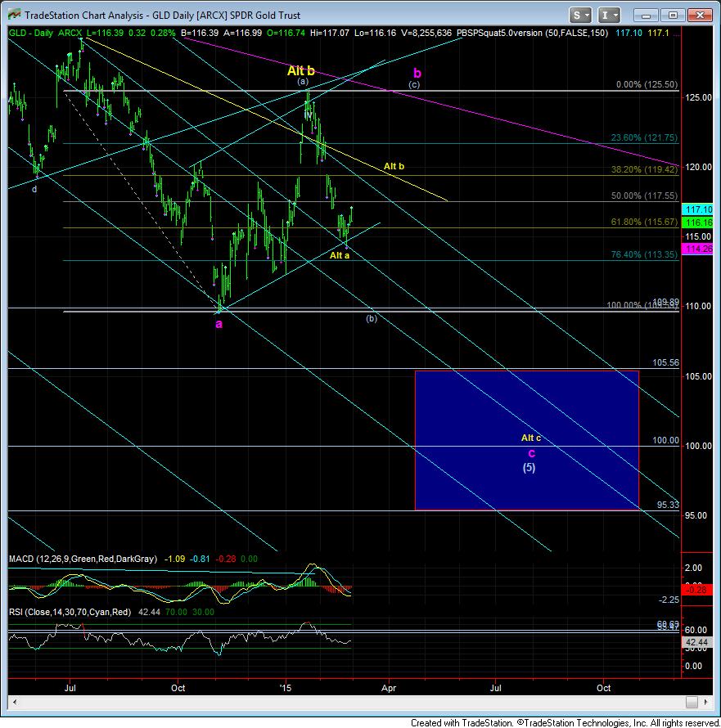Viewport: 721px width, 728px height.
Task: Click the 0.00% (125.50) Fibonacci label
Action: pyautogui.click(x=647, y=84)
